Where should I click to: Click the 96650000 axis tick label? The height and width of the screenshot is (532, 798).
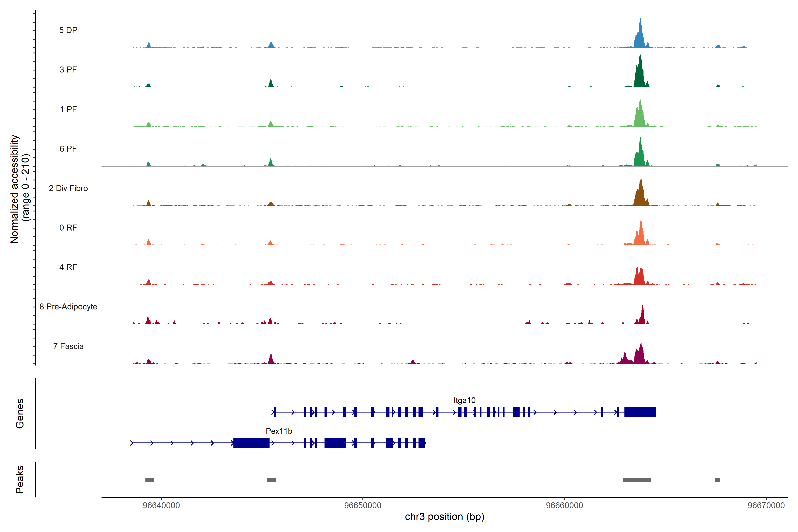[x=363, y=506]
